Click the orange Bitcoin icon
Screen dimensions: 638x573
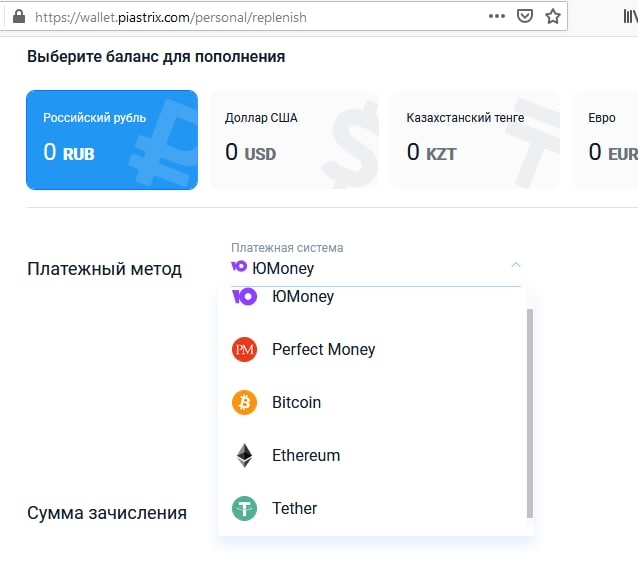244,402
